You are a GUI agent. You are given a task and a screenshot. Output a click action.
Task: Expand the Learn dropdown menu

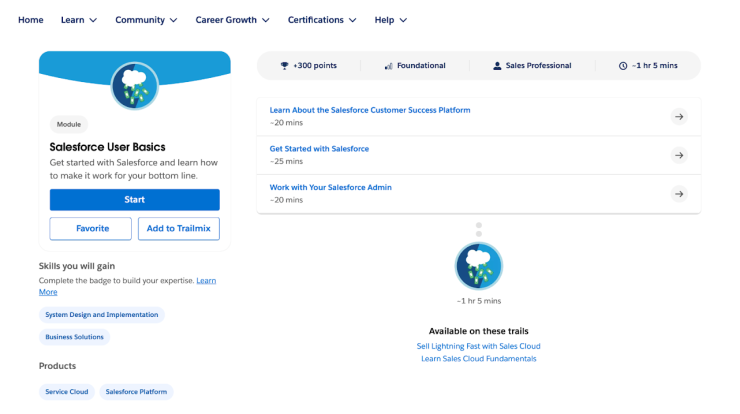tap(79, 20)
